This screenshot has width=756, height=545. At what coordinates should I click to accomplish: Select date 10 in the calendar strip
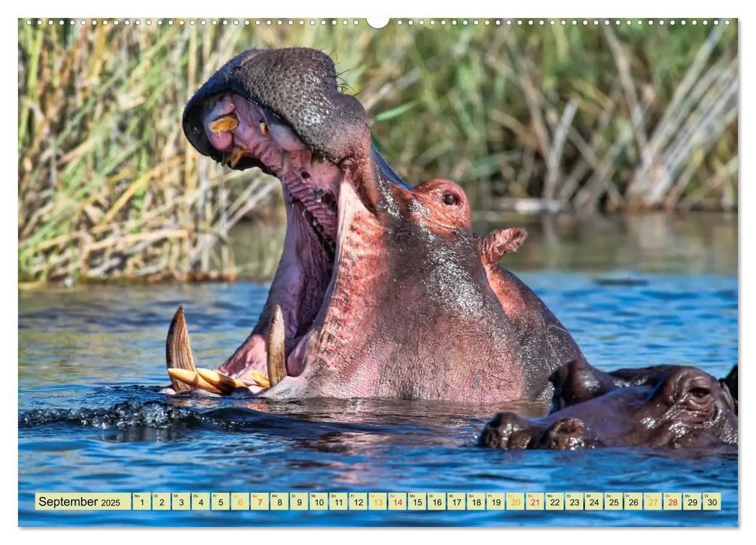point(319,502)
